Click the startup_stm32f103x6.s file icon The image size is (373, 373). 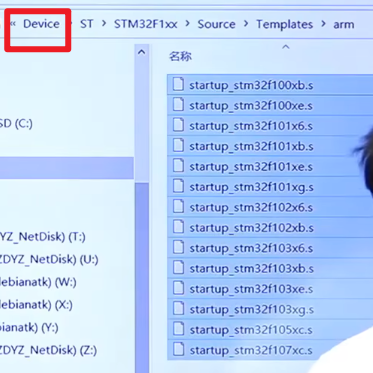178,247
